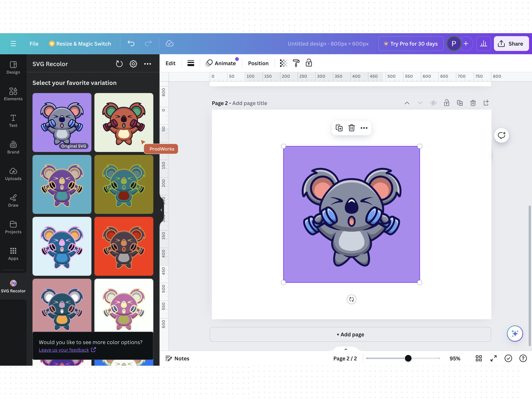This screenshot has width=532, height=399.
Task: Open the Uploads sidebar panel
Action: (13, 174)
